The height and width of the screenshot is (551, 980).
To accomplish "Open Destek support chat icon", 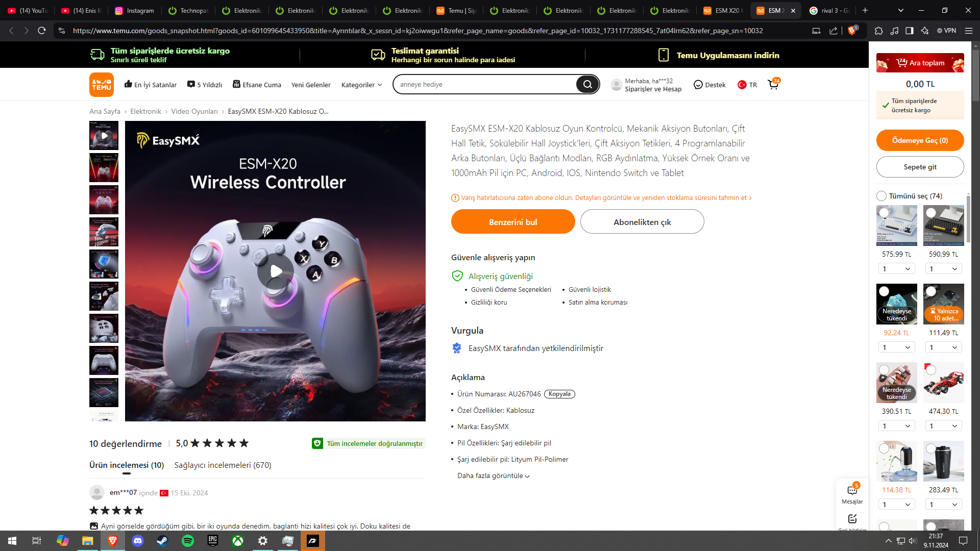I will click(x=698, y=85).
